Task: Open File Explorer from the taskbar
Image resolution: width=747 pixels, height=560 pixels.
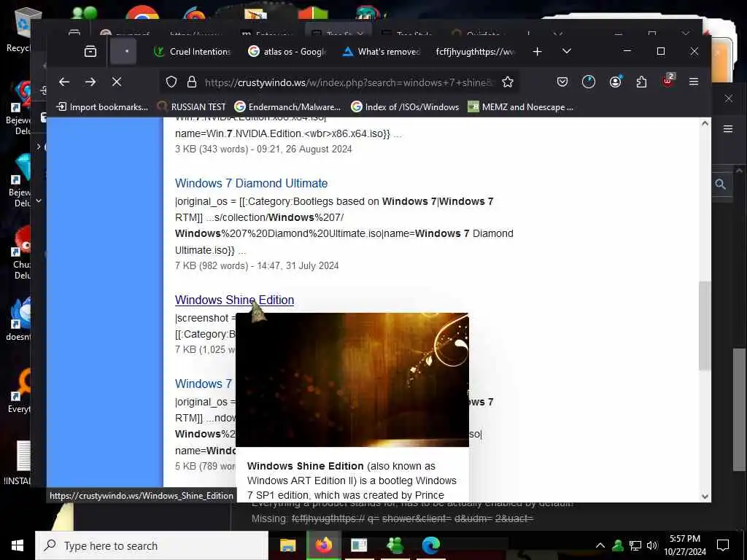Action: (x=287, y=545)
